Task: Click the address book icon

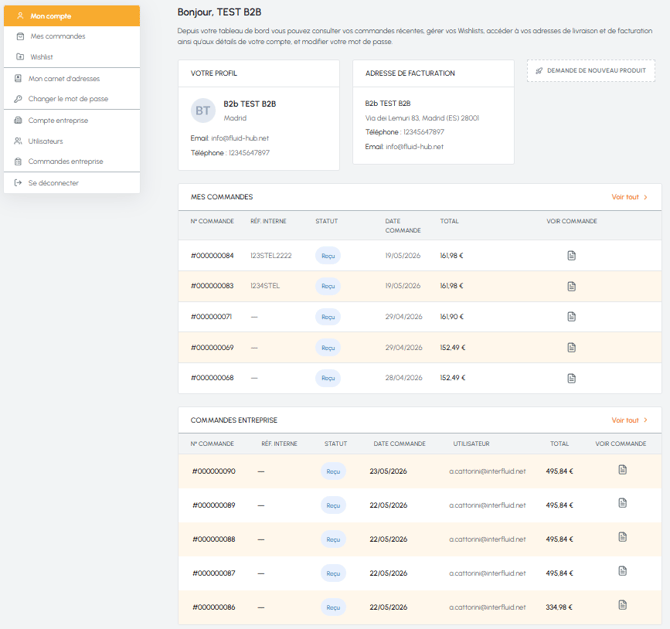Action: 18,78
